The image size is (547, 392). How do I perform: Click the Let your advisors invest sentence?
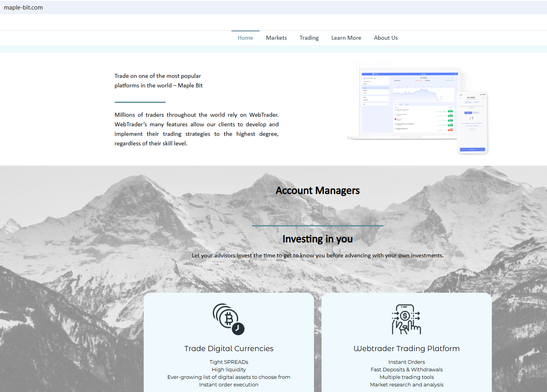318,255
